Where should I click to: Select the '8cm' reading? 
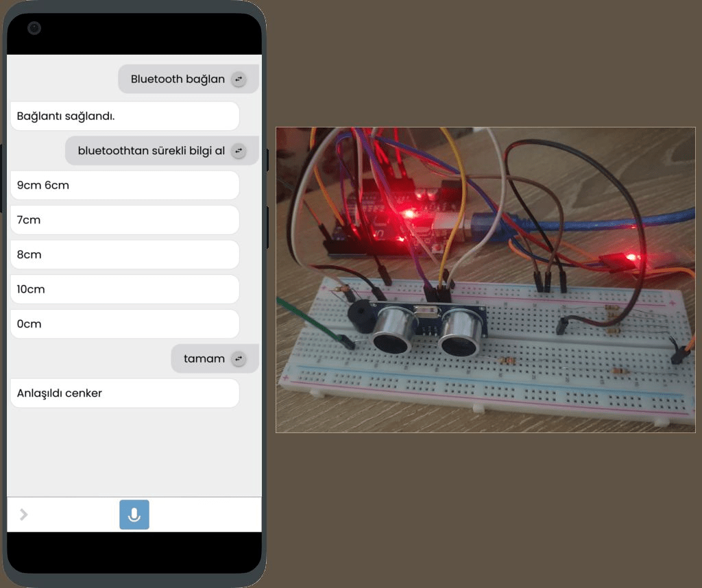[x=125, y=255]
